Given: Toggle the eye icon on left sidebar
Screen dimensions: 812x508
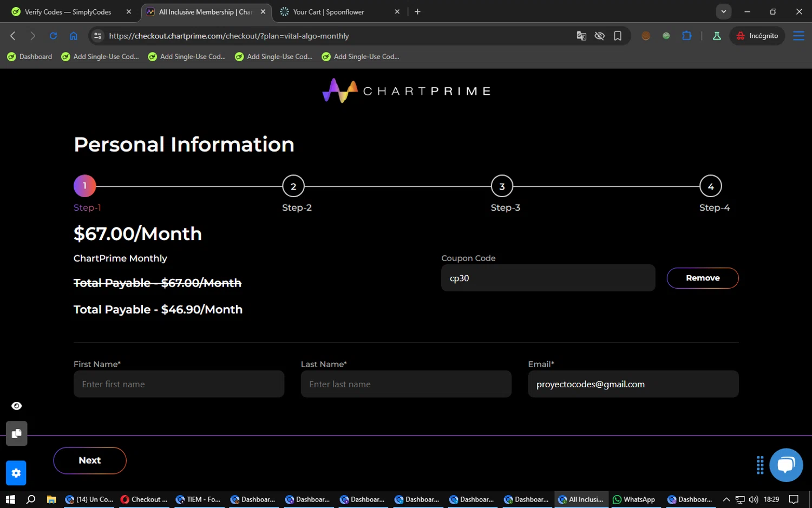Looking at the screenshot, I should (x=17, y=406).
